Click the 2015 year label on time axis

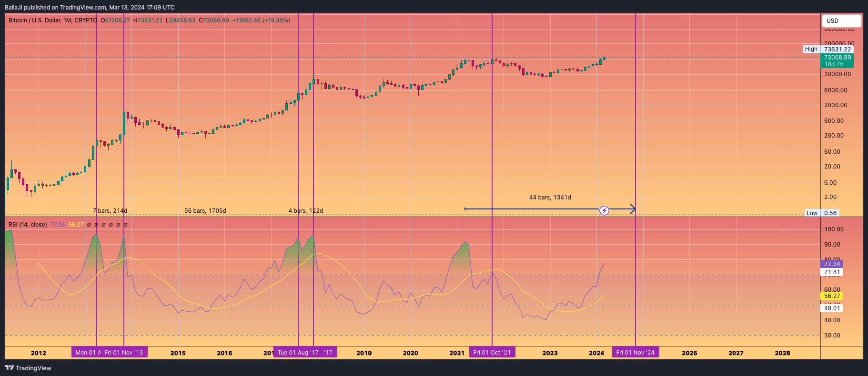click(x=178, y=353)
